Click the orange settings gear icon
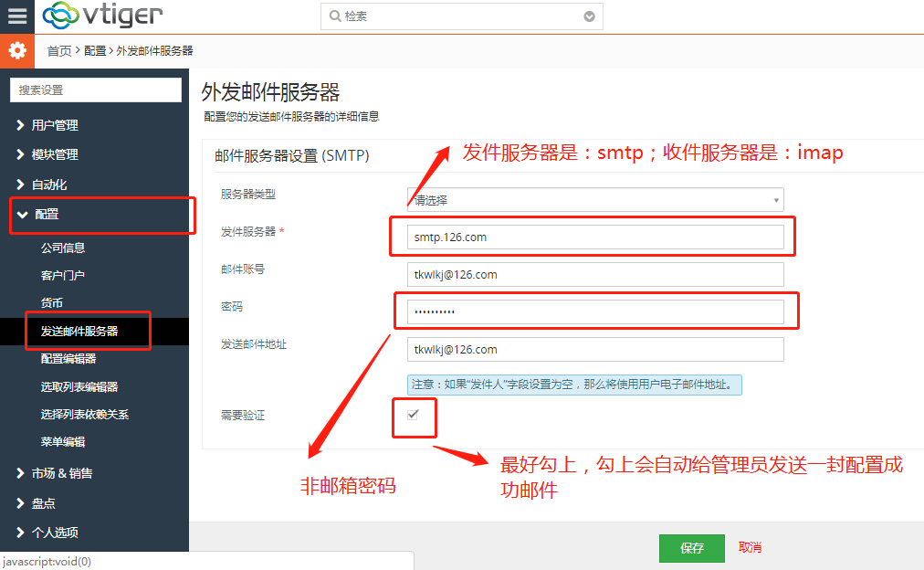This screenshot has width=924, height=570. [x=17, y=51]
